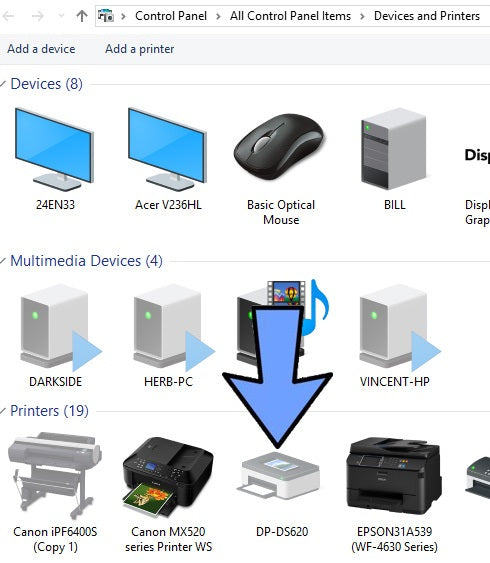
Task: Click Add a device
Action: [41, 49]
